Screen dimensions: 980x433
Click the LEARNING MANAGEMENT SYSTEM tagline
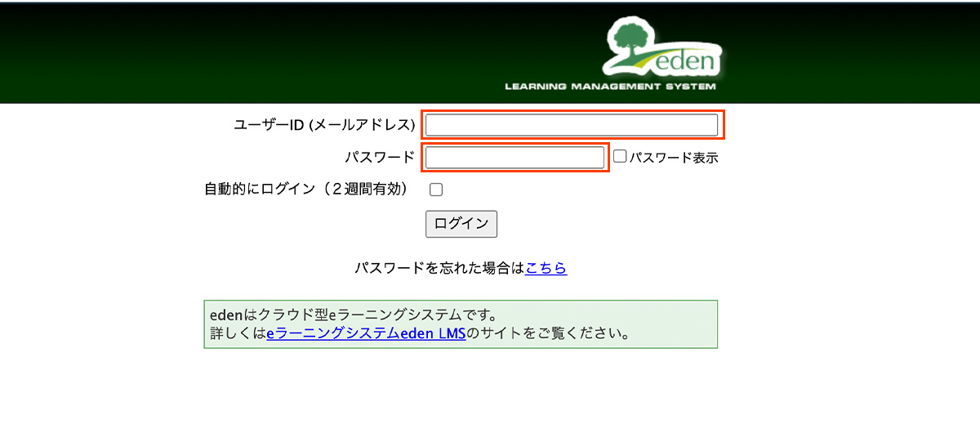611,86
